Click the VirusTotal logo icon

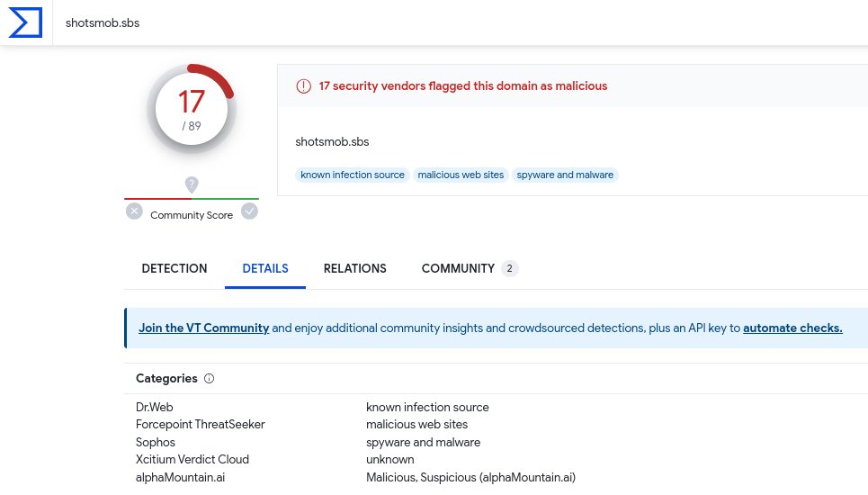coord(25,22)
